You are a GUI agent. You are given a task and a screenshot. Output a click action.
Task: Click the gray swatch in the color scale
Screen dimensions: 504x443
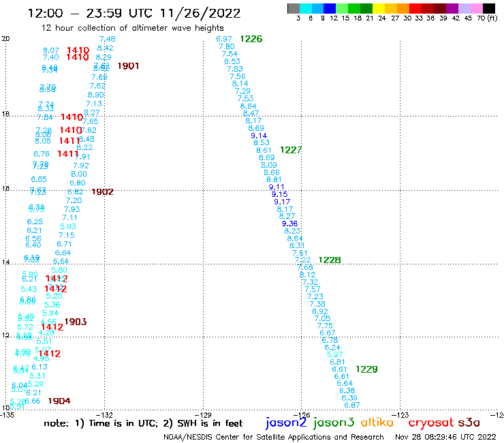coord(294,8)
